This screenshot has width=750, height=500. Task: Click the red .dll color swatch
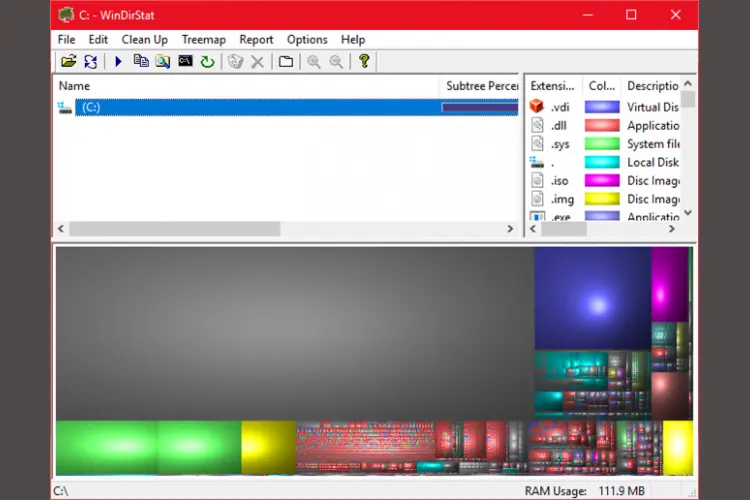pyautogui.click(x=602, y=125)
